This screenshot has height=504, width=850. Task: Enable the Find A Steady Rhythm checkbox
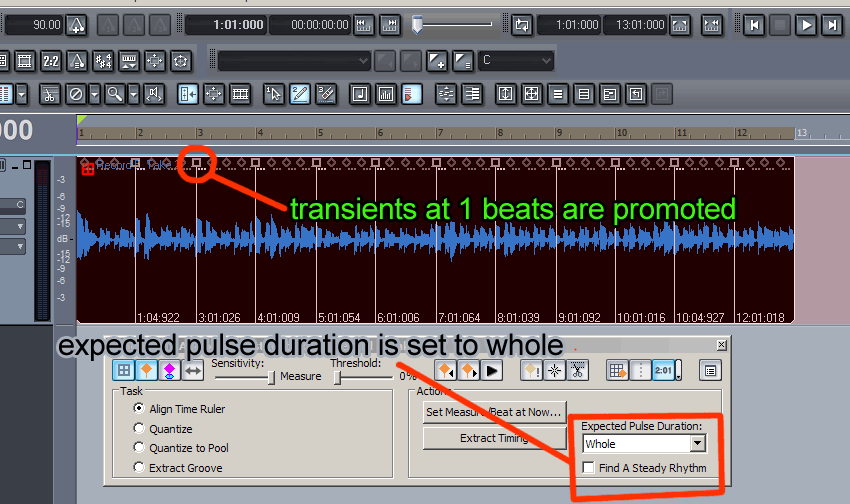[x=590, y=468]
